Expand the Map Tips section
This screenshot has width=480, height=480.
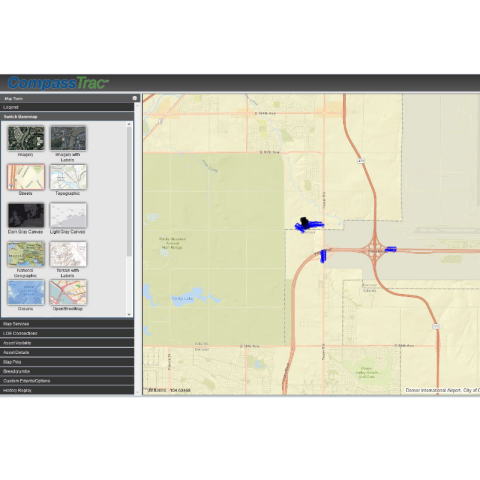(x=67, y=362)
